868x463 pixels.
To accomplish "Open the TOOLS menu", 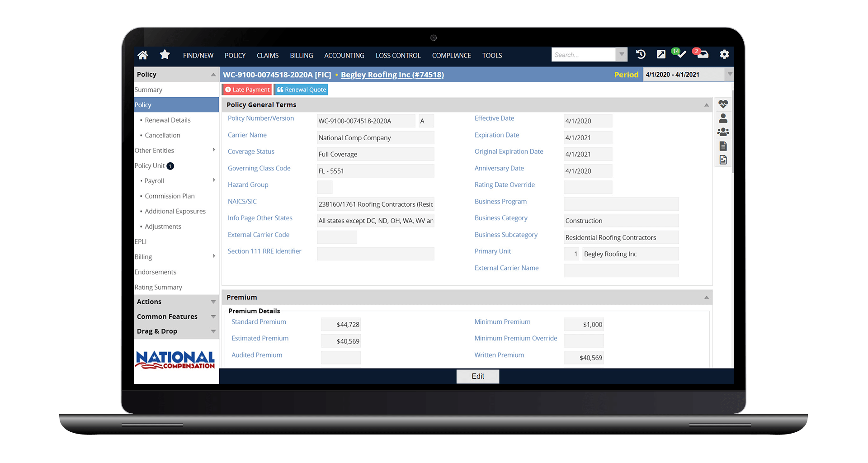I will click(492, 55).
